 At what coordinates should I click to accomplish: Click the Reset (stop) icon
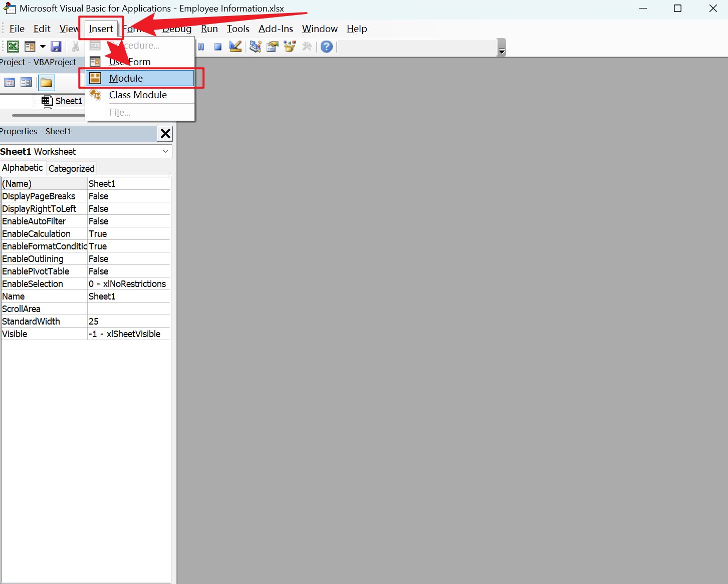(x=217, y=47)
